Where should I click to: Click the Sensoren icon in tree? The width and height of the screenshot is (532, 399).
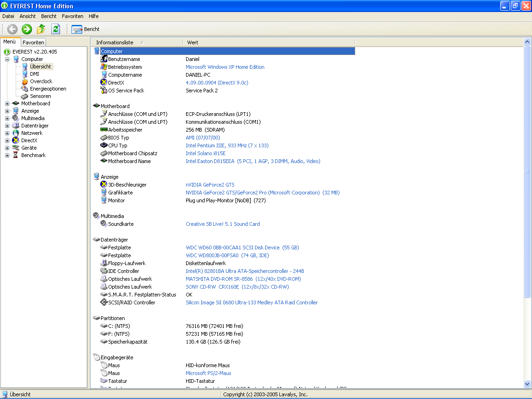pyautogui.click(x=24, y=97)
